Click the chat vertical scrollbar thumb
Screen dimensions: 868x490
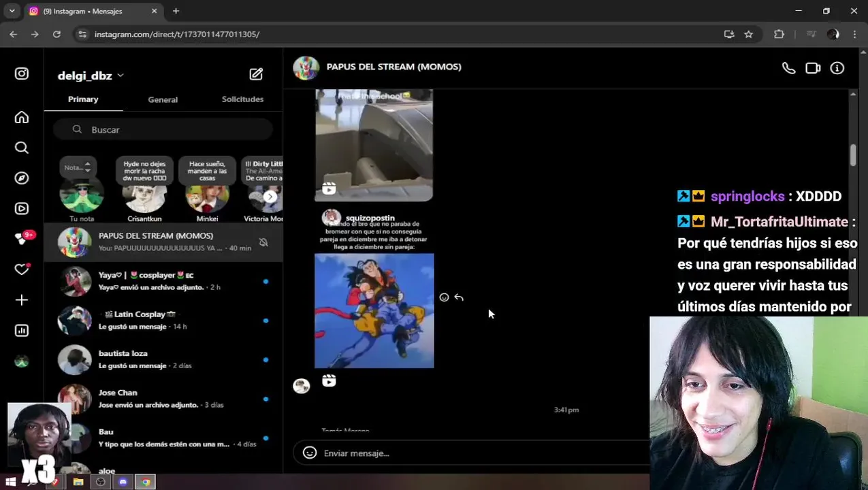point(853,154)
